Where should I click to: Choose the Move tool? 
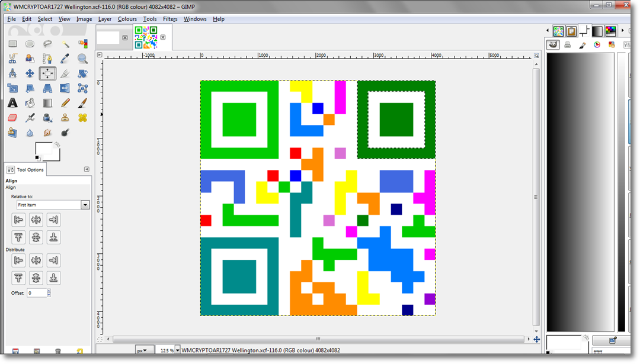pos(30,73)
